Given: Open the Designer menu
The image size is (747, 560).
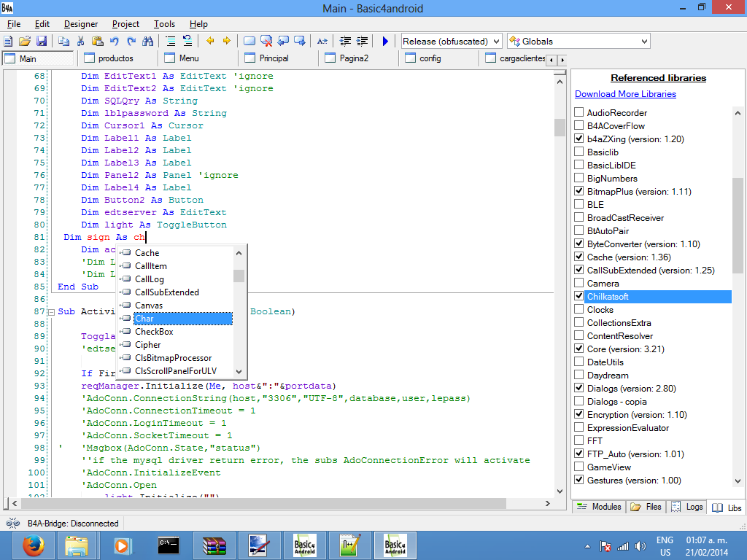Looking at the screenshot, I should click(x=80, y=24).
